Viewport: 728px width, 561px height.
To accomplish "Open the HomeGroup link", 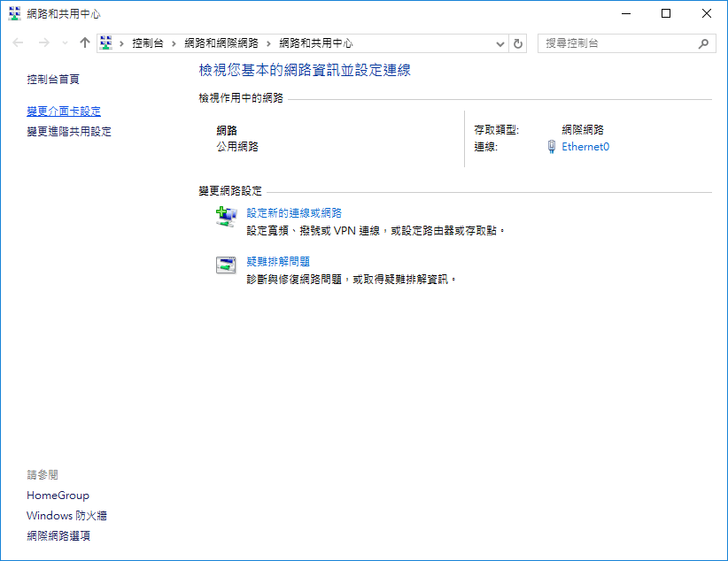I will (x=58, y=496).
